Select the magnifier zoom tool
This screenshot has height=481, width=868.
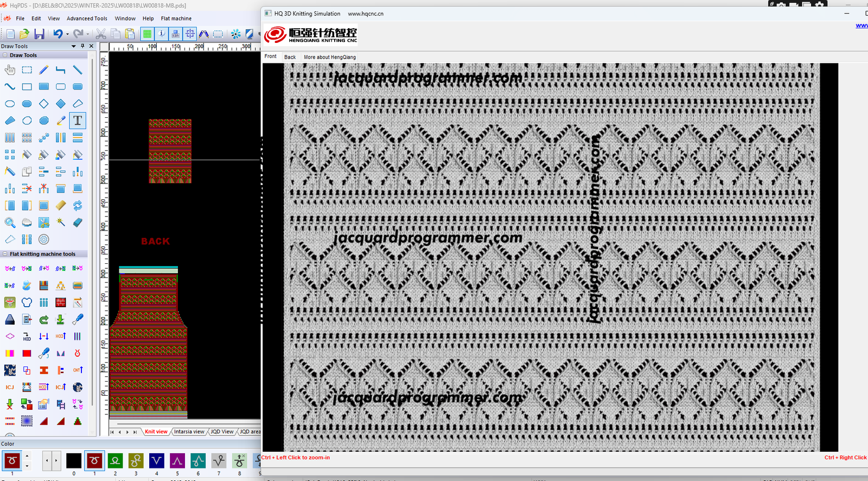pos(10,222)
